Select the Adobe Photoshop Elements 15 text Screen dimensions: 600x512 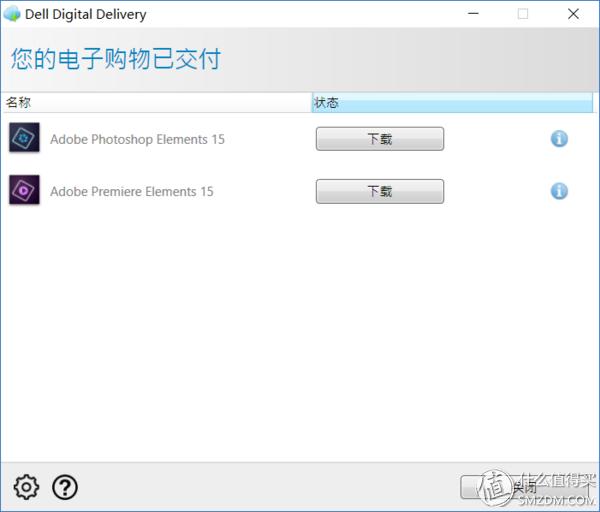137,139
